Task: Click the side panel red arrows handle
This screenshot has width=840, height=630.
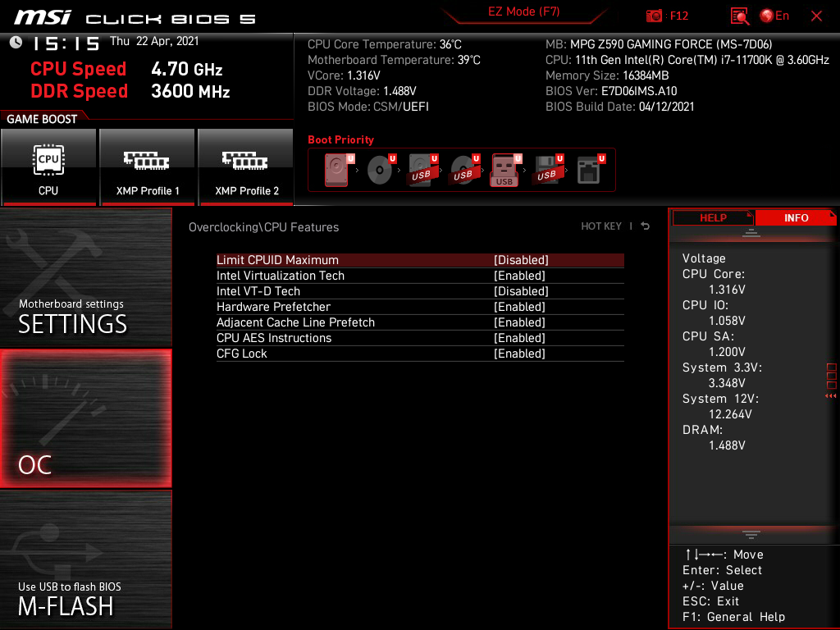Action: (x=830, y=396)
